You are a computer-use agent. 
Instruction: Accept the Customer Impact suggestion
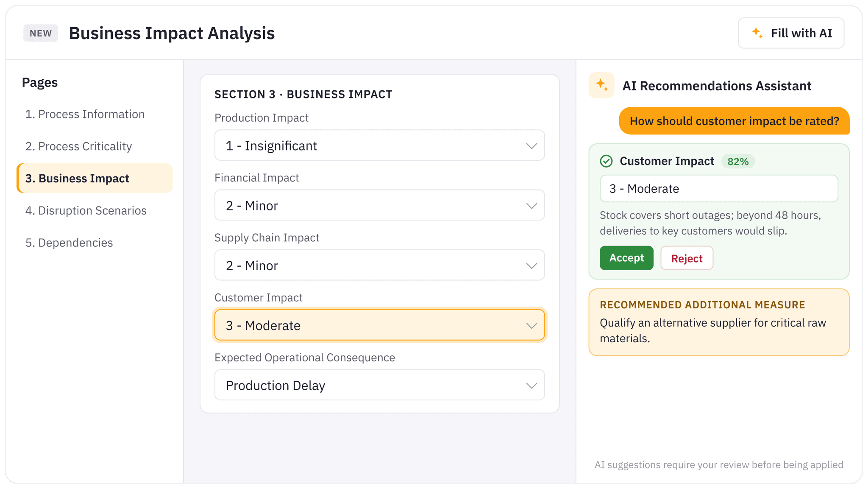click(626, 258)
